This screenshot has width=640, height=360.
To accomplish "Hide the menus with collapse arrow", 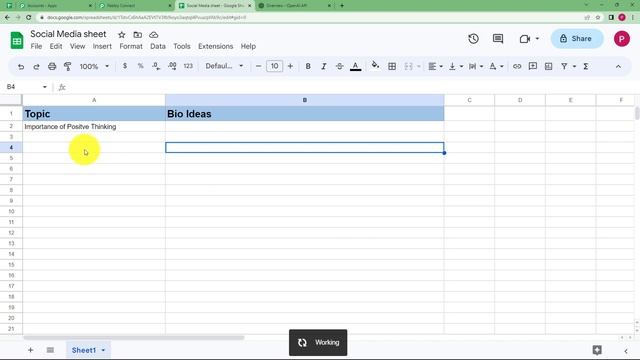I will (x=618, y=67).
